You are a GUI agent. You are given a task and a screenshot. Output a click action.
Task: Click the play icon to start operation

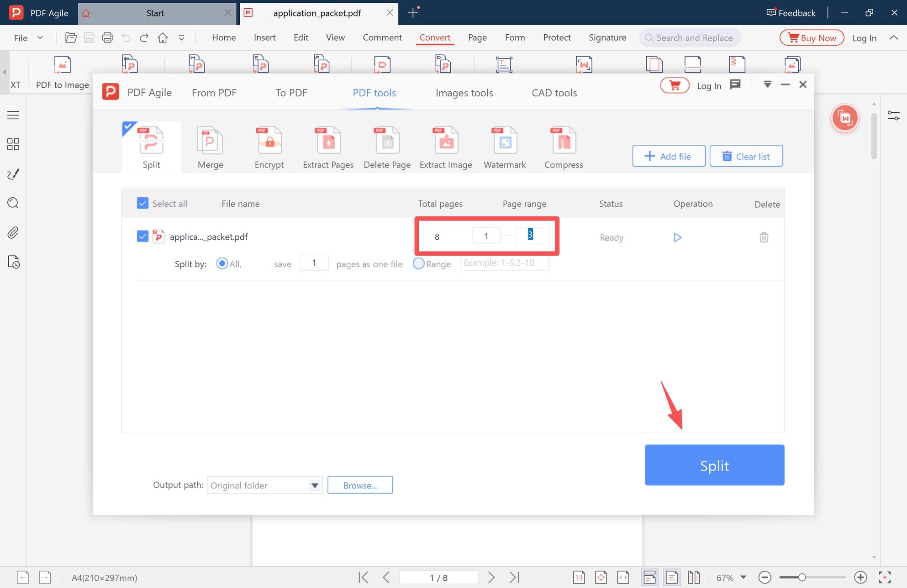(678, 237)
